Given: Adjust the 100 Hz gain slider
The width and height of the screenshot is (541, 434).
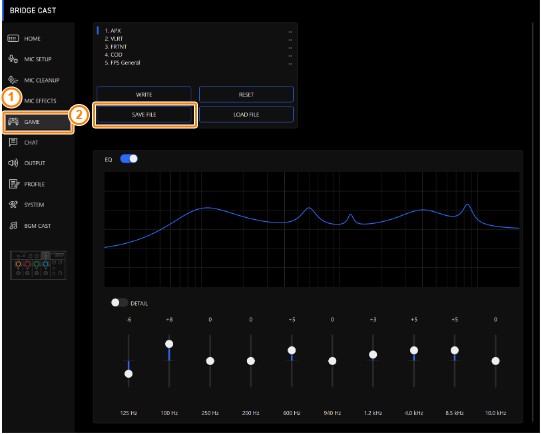Looking at the screenshot, I should coord(169,344).
